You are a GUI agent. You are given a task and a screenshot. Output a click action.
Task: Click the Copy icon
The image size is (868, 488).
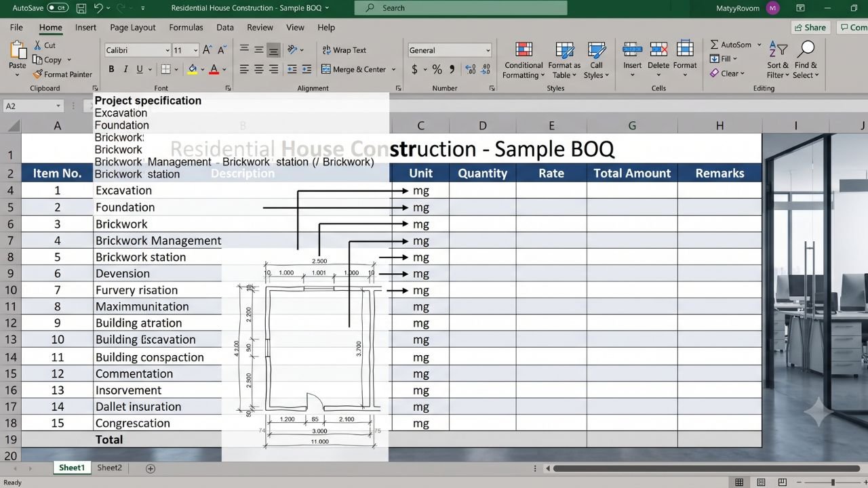(x=38, y=60)
